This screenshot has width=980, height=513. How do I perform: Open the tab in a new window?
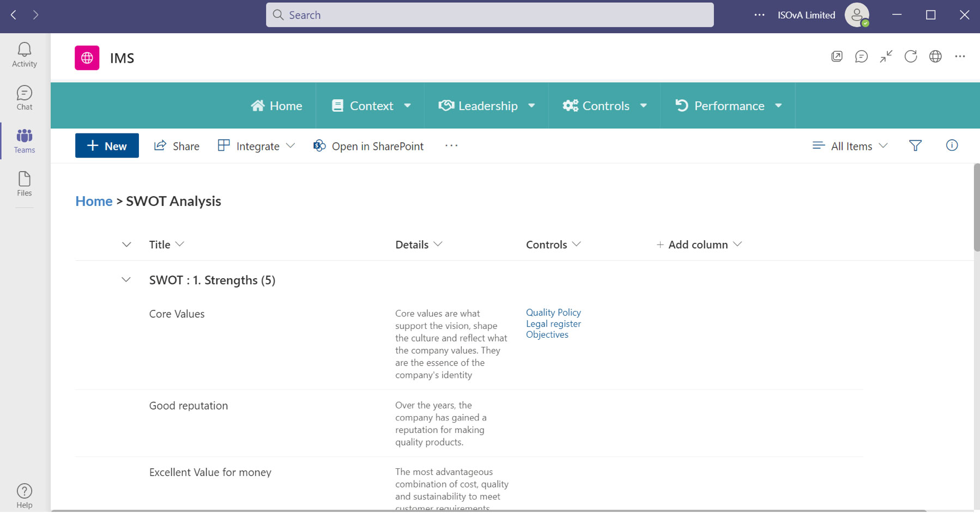pos(837,56)
